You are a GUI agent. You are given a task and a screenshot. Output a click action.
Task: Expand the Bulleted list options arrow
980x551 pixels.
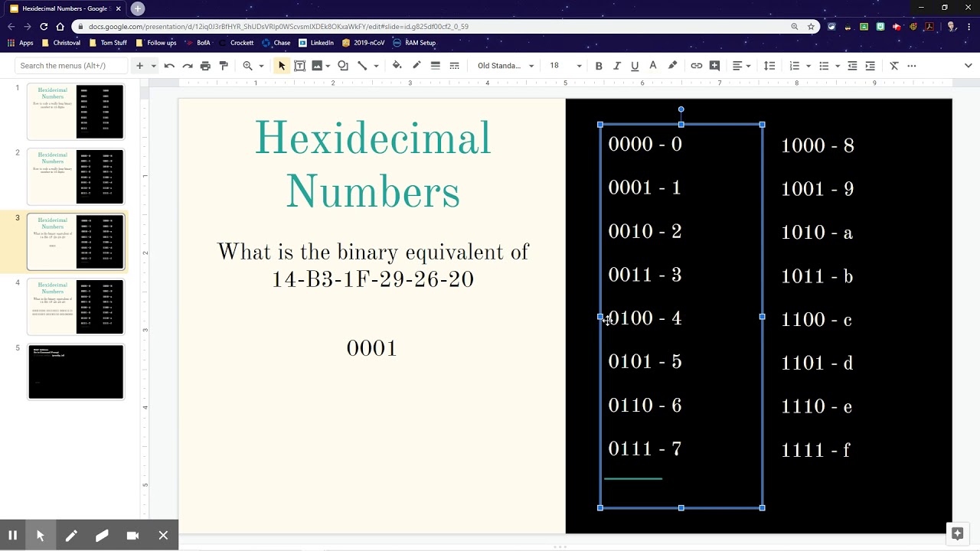837,66
